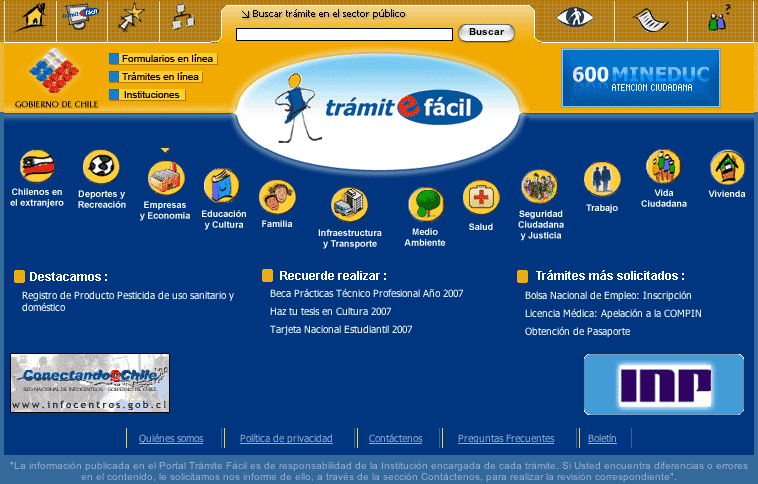Open Educación y Cultura book icon
The image size is (758, 484).
click(221, 186)
